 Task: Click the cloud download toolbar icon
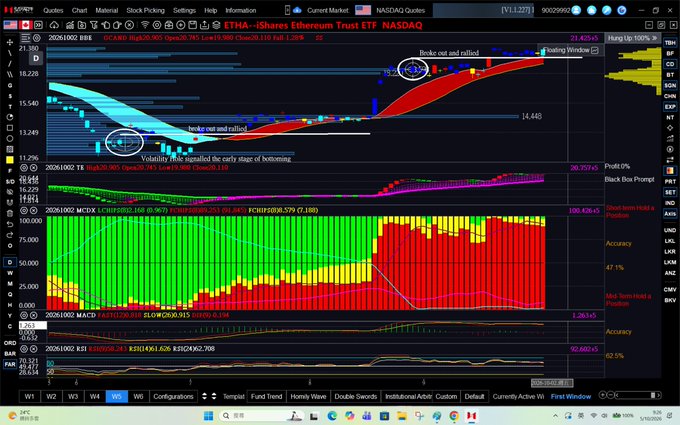coord(54,25)
